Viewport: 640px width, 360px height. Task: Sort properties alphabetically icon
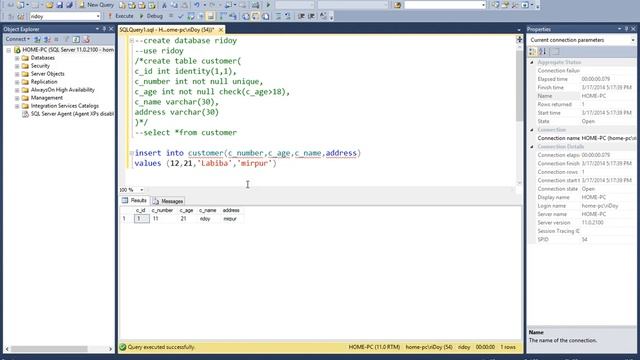click(x=542, y=52)
